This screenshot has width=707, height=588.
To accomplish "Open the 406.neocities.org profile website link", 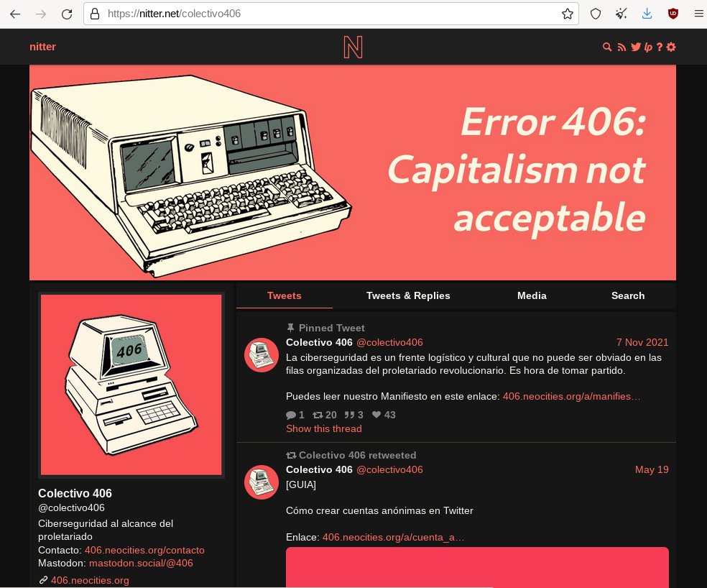I will click(90, 580).
